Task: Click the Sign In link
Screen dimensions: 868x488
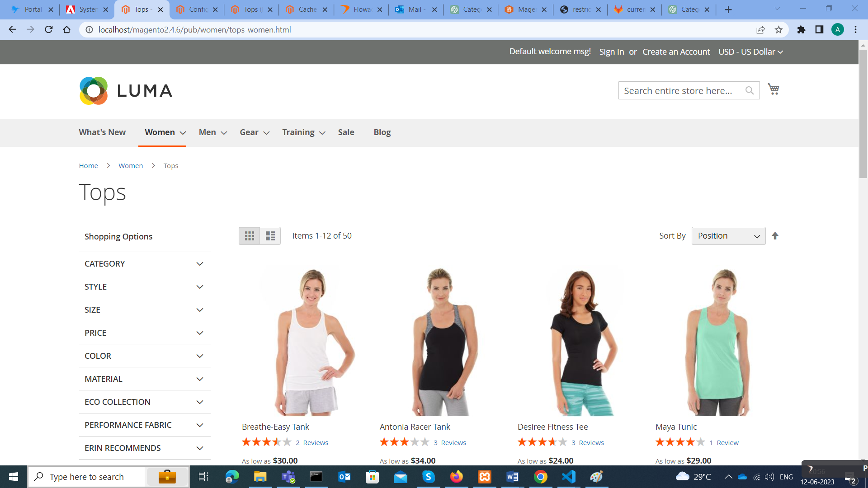Action: pos(611,52)
